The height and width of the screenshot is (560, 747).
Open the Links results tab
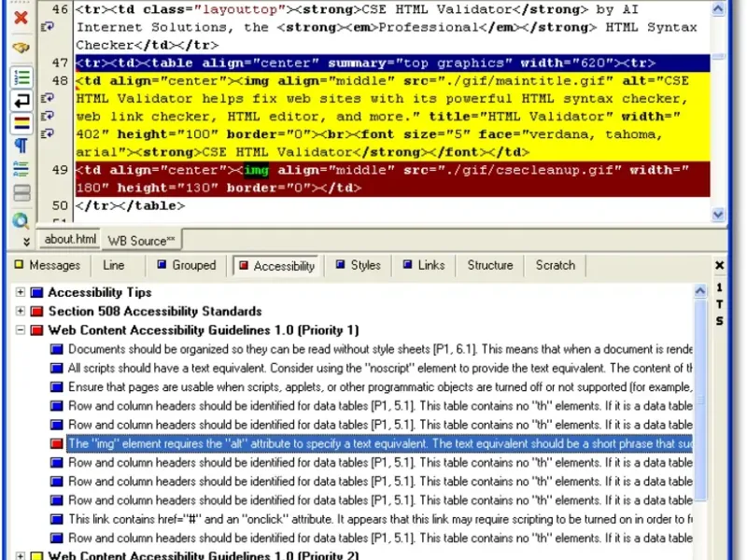[x=424, y=265]
